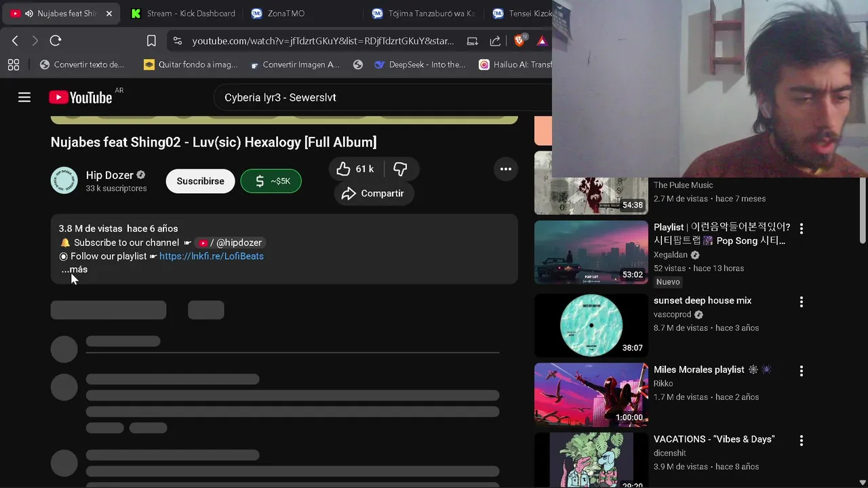This screenshot has height=488, width=868.
Task: Click the 3.8 M de vistas text
Action: tap(91, 228)
